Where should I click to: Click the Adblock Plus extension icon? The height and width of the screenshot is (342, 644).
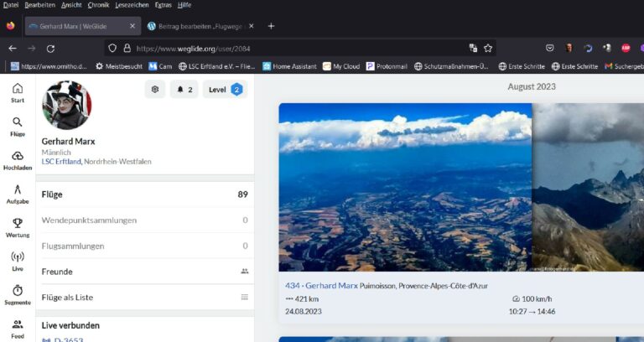[x=626, y=49]
